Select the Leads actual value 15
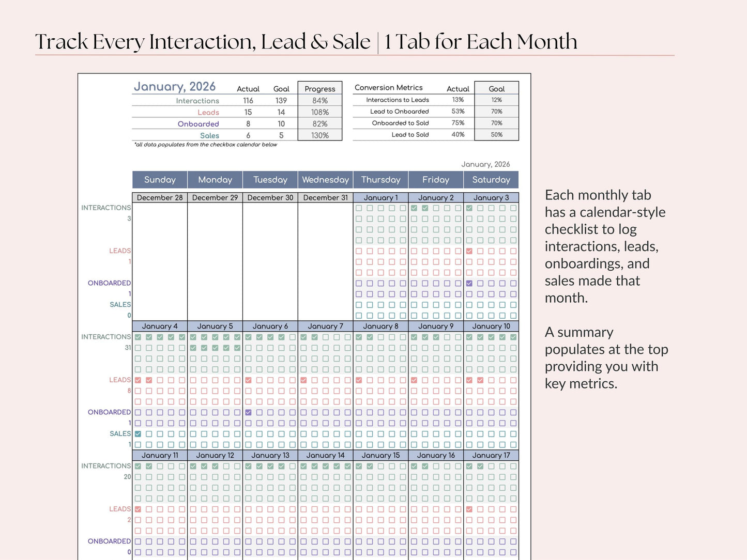This screenshot has width=747, height=560. coord(248,112)
